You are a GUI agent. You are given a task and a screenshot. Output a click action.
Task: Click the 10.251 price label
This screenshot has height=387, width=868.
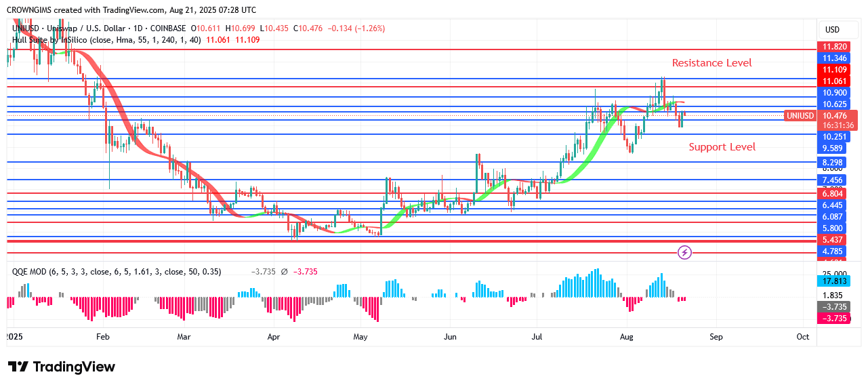(x=833, y=137)
